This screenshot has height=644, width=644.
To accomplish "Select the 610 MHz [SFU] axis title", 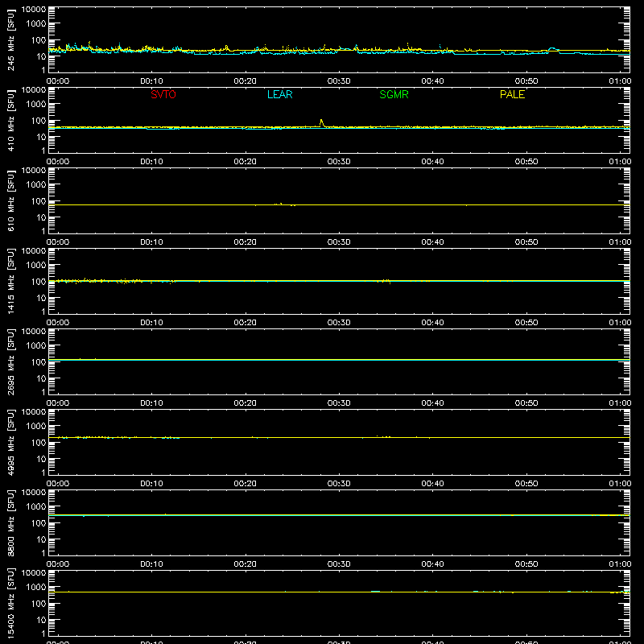I will pyautogui.click(x=10, y=200).
